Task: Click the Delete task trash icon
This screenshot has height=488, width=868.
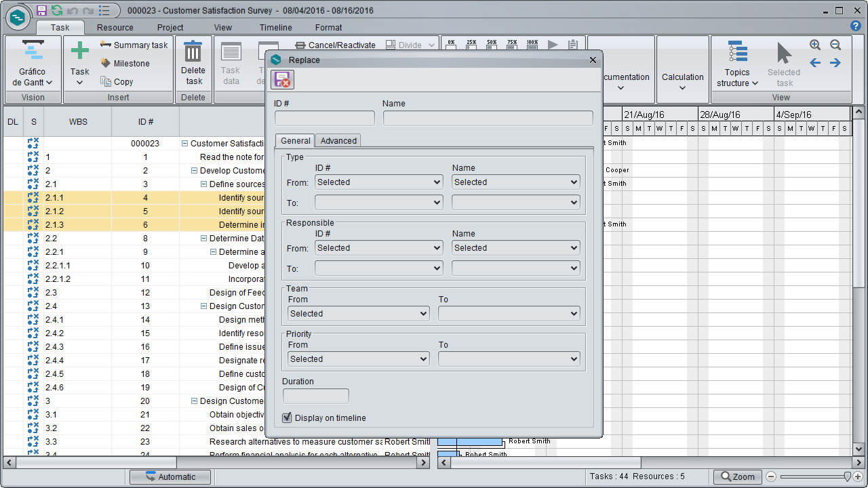Action: 193,52
